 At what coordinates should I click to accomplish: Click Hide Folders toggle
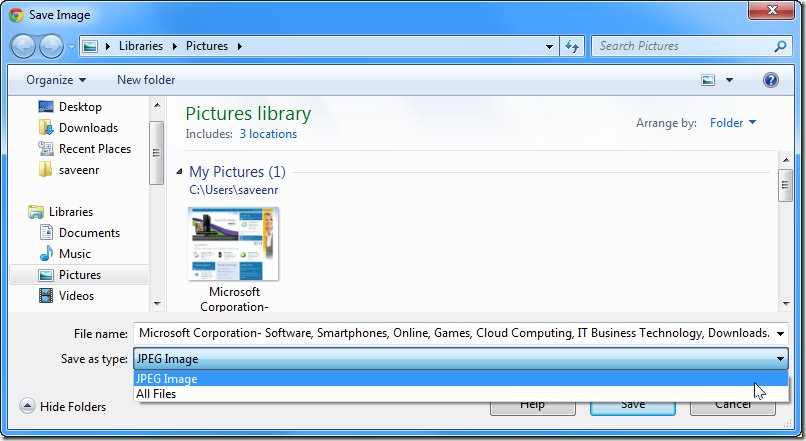[x=64, y=407]
